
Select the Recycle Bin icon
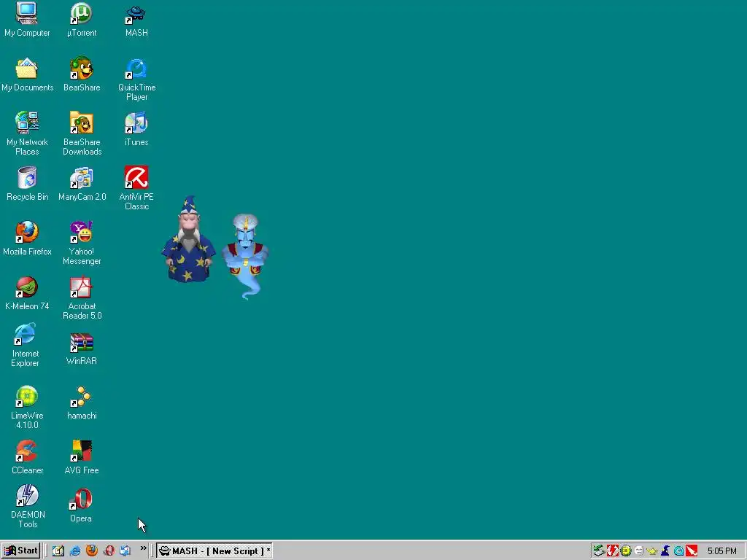(27, 184)
